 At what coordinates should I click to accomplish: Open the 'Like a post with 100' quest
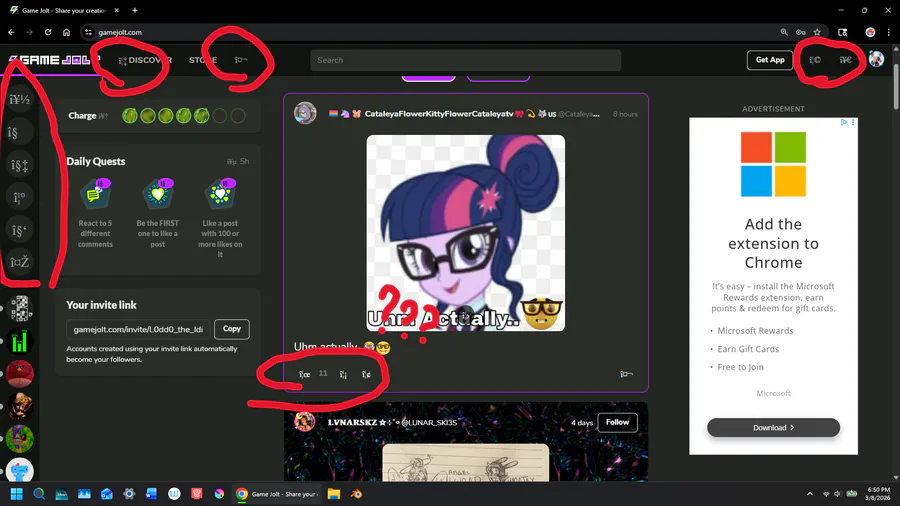pos(220,218)
